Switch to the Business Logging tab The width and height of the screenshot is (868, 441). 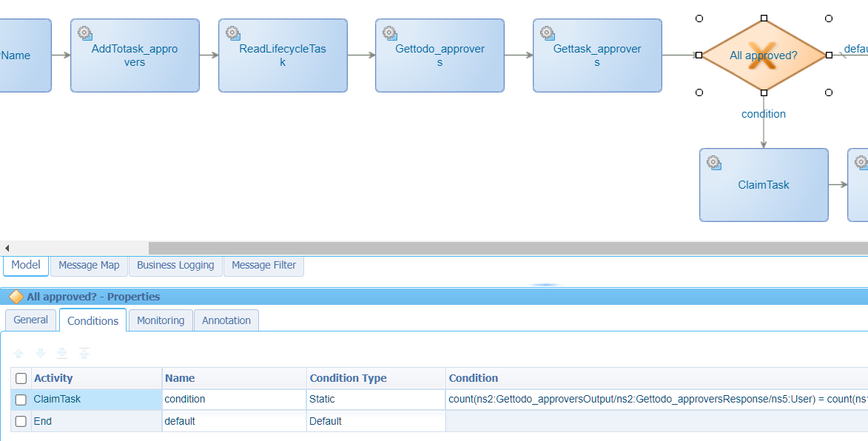click(x=175, y=265)
